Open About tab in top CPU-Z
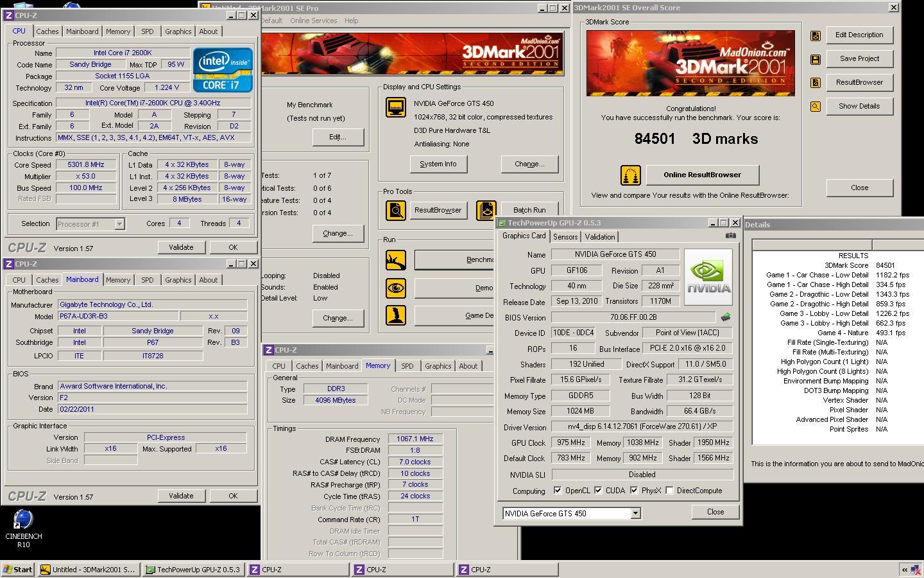924x578 pixels. pyautogui.click(x=208, y=31)
